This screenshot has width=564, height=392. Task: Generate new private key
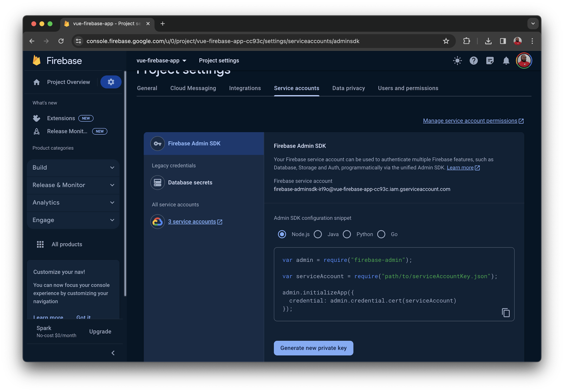[313, 348]
